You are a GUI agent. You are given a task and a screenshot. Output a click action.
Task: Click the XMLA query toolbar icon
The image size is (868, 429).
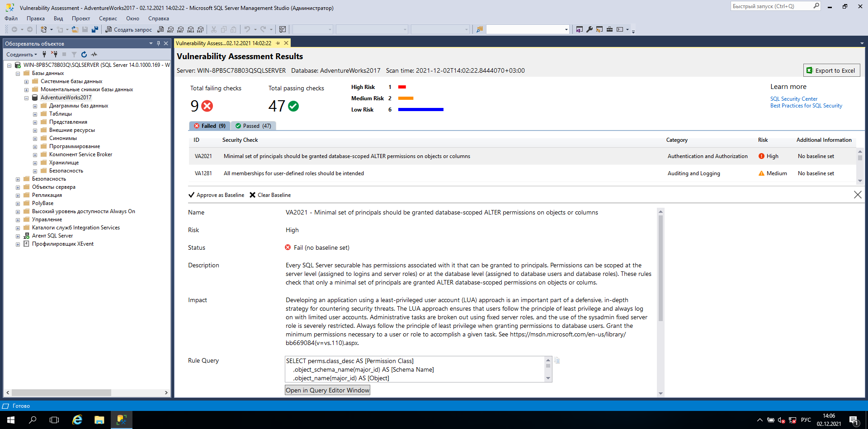pyautogui.click(x=190, y=29)
